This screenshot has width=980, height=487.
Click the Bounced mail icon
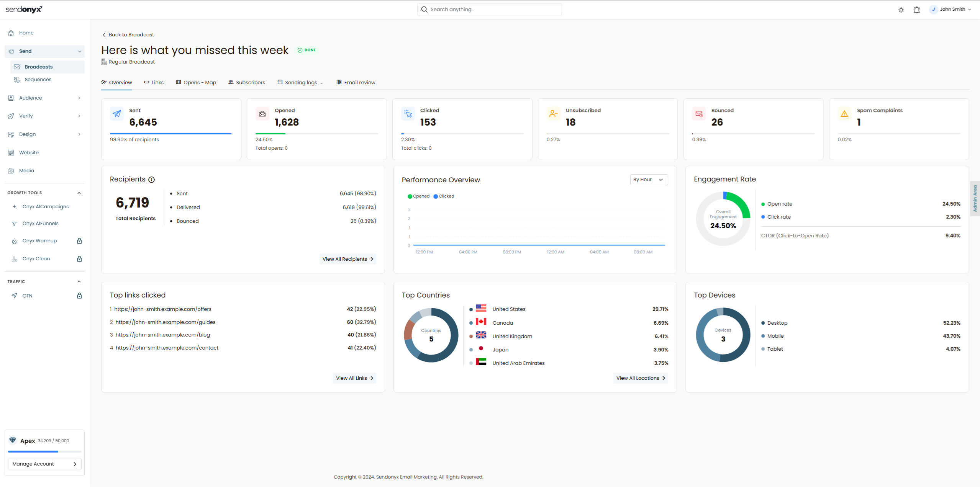pos(699,114)
